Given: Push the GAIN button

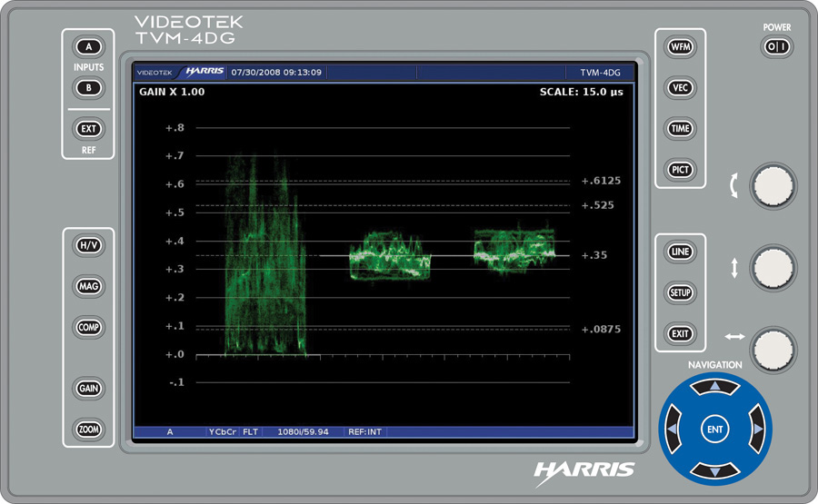Looking at the screenshot, I should tap(89, 389).
